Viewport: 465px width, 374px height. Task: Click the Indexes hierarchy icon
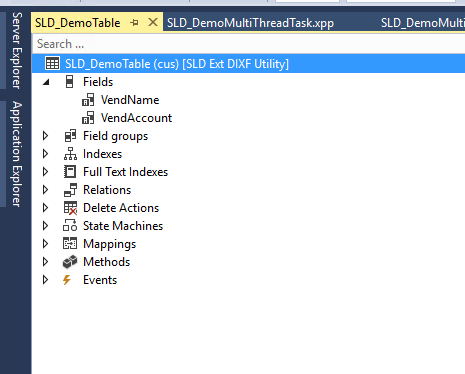70,154
